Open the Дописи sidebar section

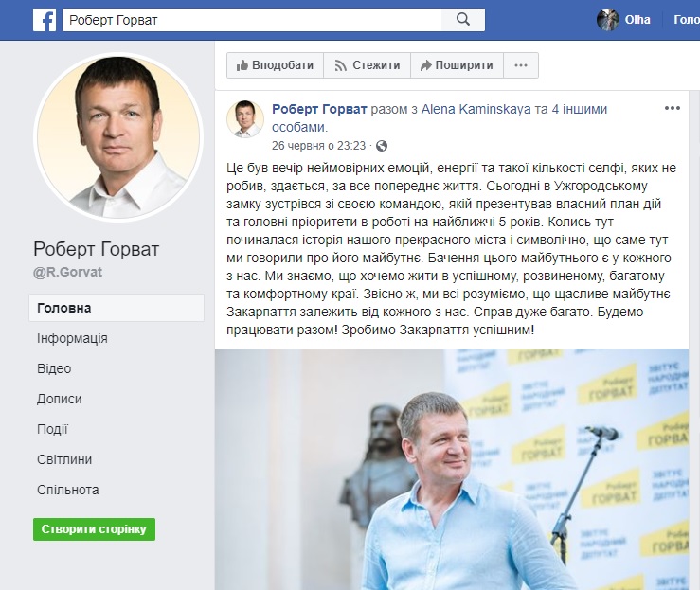point(59,399)
